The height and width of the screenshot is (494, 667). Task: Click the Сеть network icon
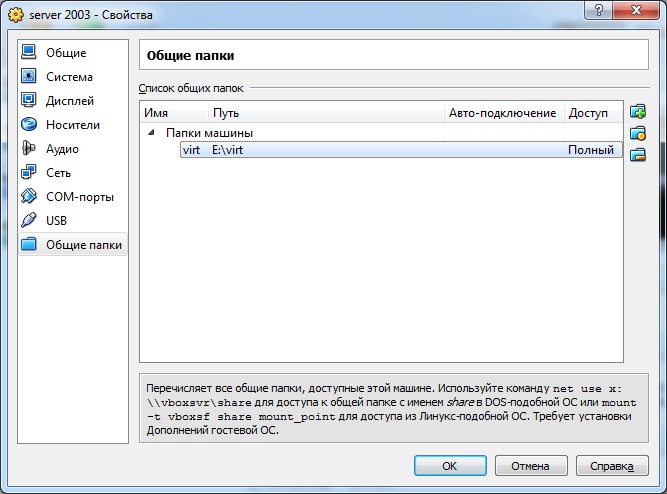(x=29, y=172)
